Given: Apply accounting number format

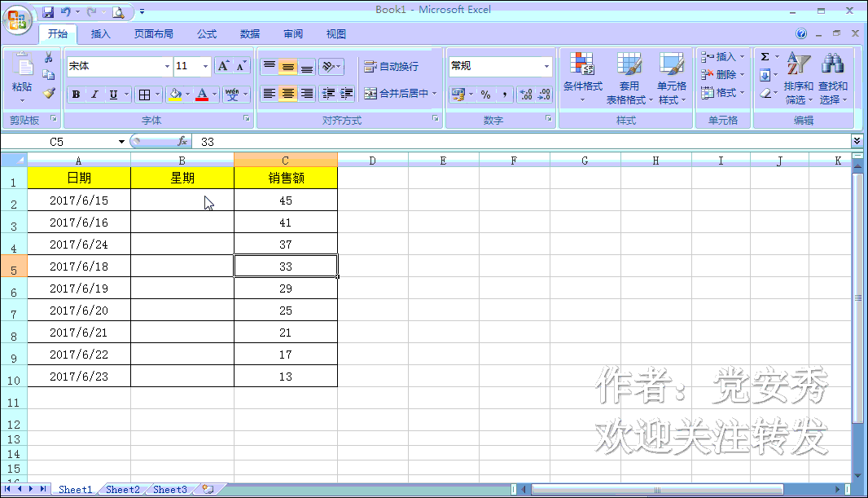Looking at the screenshot, I should pyautogui.click(x=458, y=95).
